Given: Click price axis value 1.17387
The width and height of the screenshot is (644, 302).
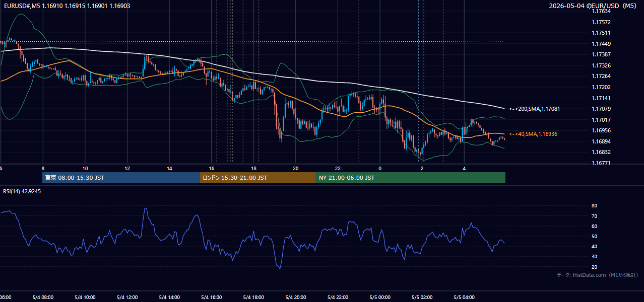Looking at the screenshot, I should (x=600, y=54).
